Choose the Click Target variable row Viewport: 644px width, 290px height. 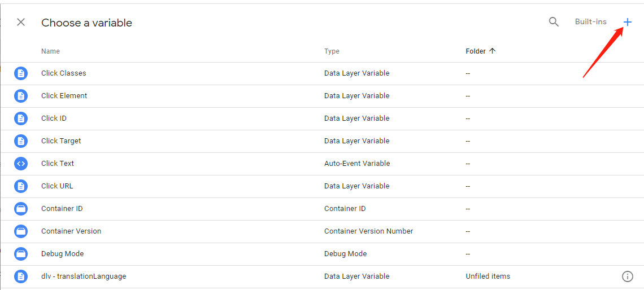point(322,141)
